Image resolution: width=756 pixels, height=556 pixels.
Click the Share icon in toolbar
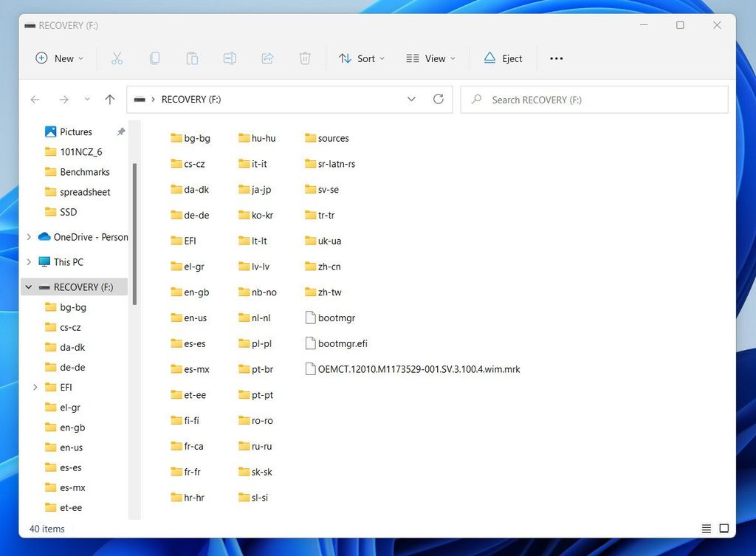point(267,58)
